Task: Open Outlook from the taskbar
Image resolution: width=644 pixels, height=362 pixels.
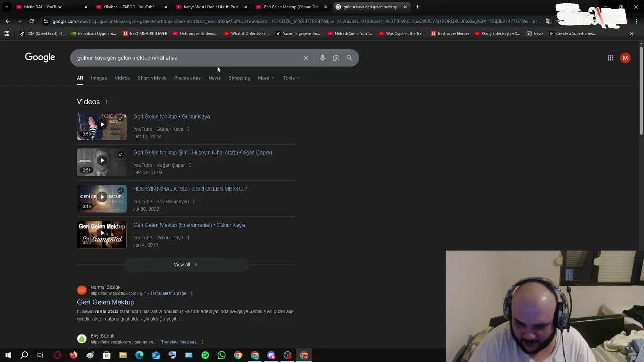Action: (156, 355)
